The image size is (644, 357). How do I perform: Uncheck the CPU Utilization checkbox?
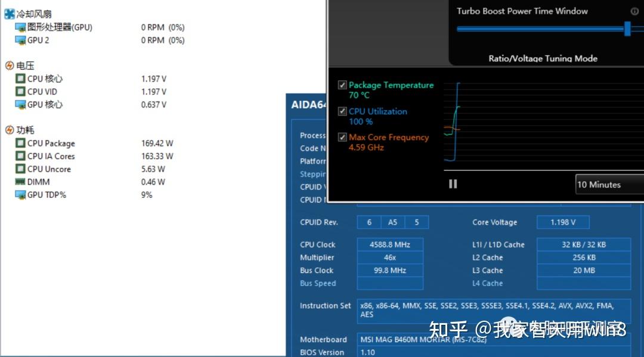coord(342,111)
